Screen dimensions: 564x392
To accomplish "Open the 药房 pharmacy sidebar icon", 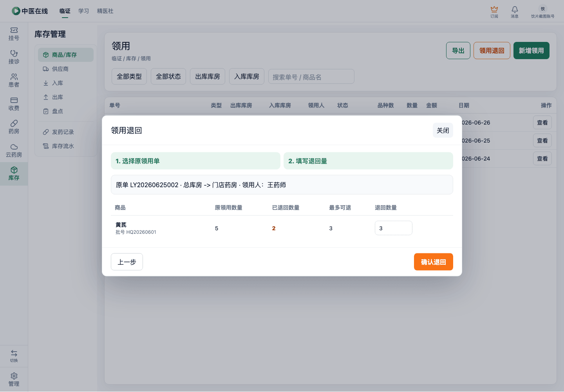I will click(x=14, y=127).
